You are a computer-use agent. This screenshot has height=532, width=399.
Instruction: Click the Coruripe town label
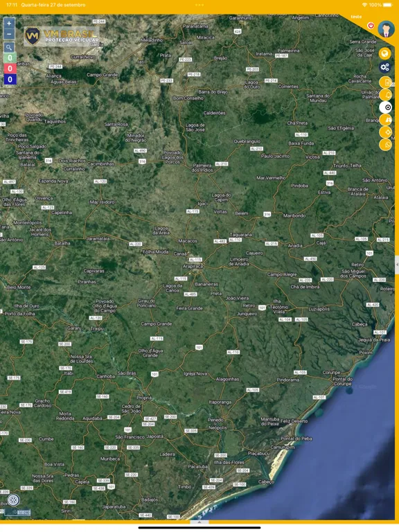(x=331, y=373)
